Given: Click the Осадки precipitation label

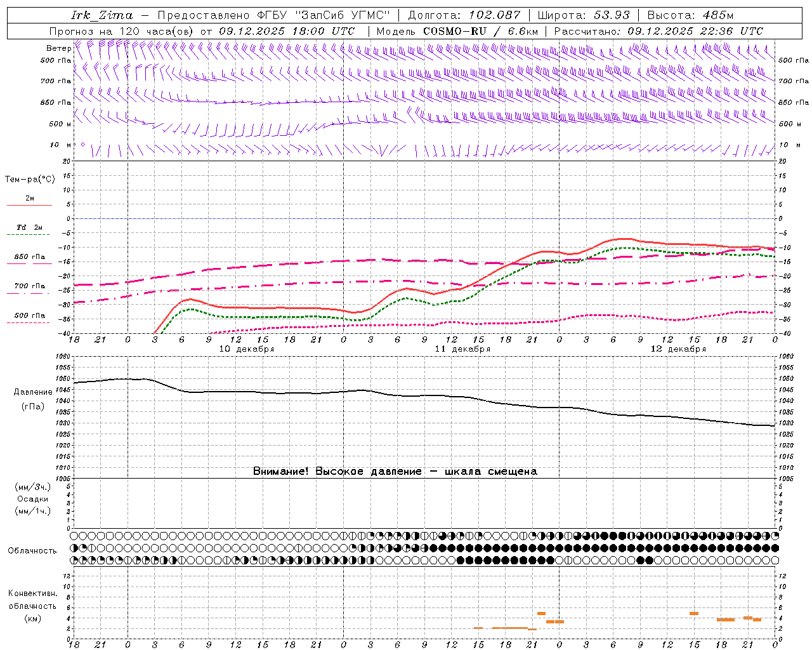Looking at the screenshot, I should coord(33,499).
